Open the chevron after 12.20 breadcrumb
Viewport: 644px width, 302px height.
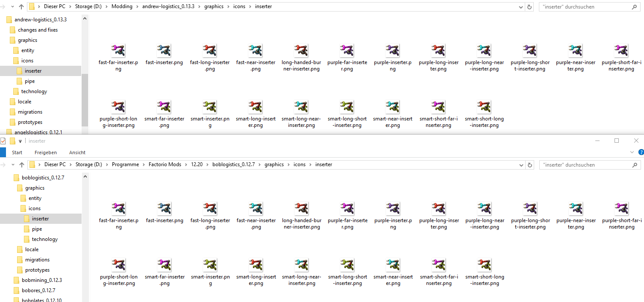click(x=208, y=165)
